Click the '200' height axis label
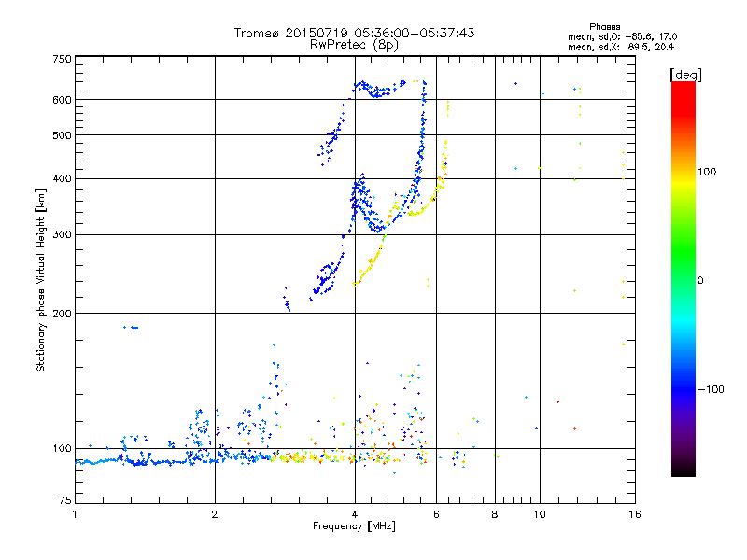Screen dimensions: 747x560 coord(62,314)
